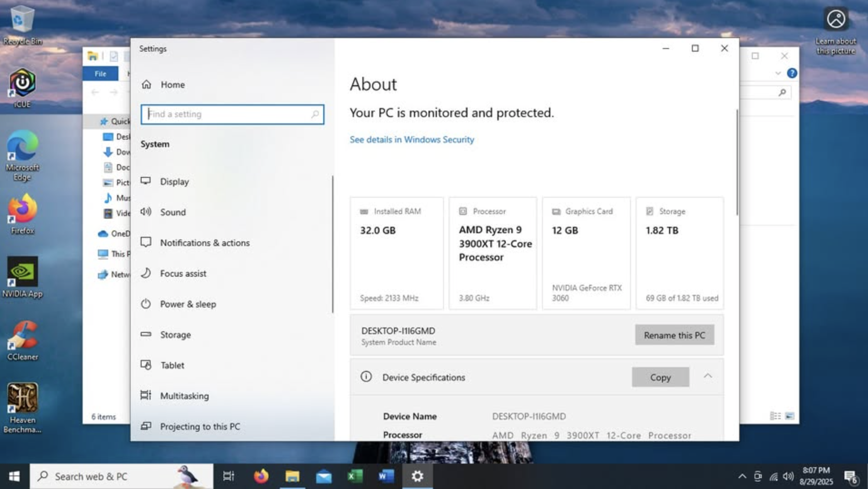Image resolution: width=868 pixels, height=489 pixels.
Task: Click the Home icon in Settings
Action: point(146,84)
